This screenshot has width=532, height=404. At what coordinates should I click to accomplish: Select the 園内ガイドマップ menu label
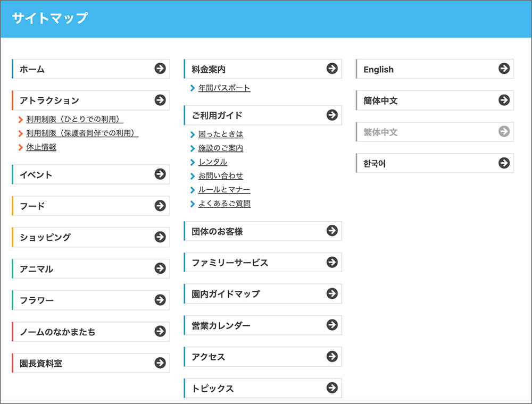coord(226,294)
